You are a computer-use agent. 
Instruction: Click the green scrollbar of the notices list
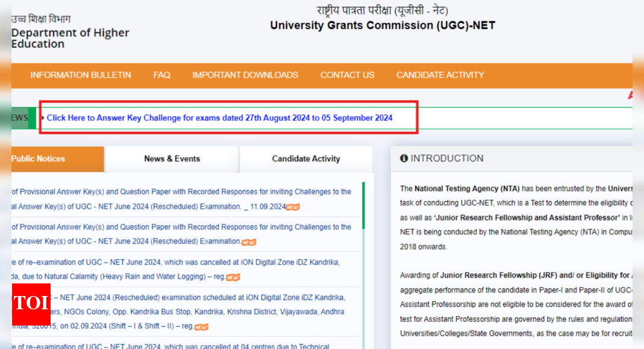click(363, 205)
